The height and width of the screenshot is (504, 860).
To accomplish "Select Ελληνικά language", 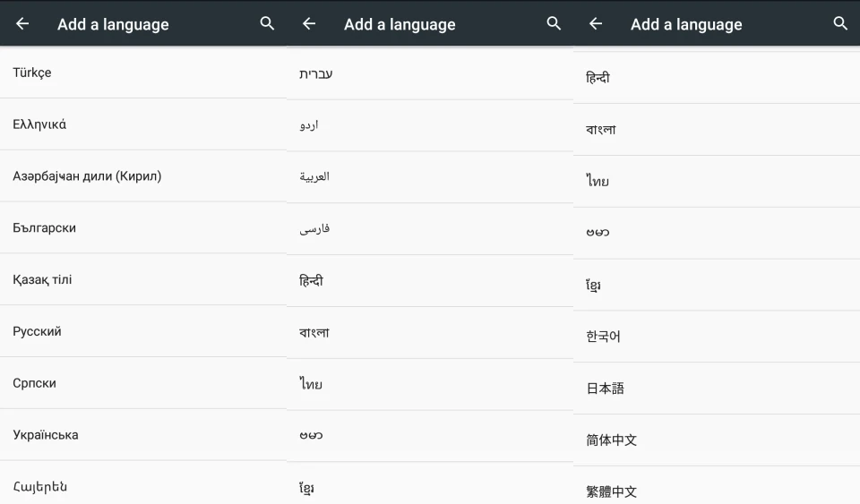I will coord(143,124).
